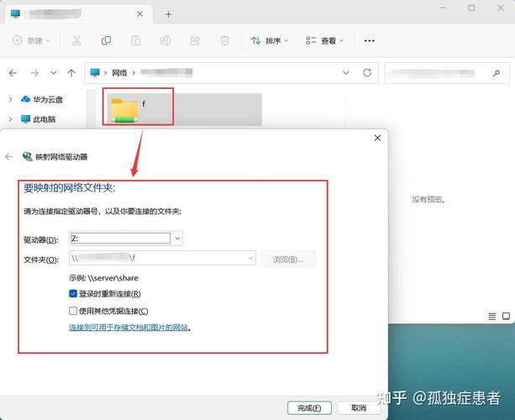Go up one folder level
Screen dimensions: 515x420
[71, 73]
